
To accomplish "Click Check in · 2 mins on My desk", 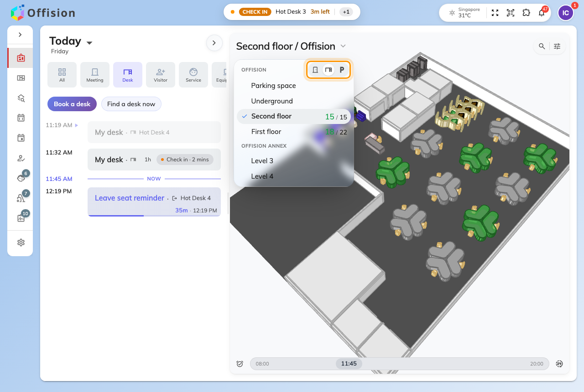I will (x=185, y=160).
